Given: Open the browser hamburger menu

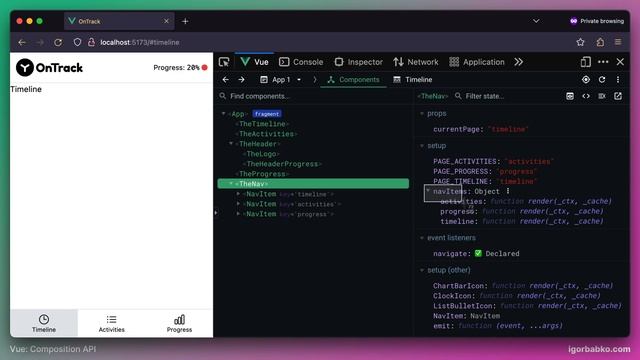Looking at the screenshot, I should click(618, 42).
